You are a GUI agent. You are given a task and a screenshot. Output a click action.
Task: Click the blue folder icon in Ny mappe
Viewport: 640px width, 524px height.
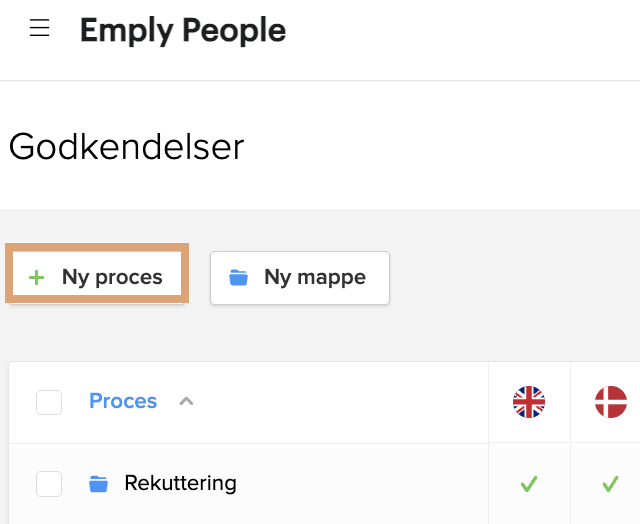coord(238,278)
